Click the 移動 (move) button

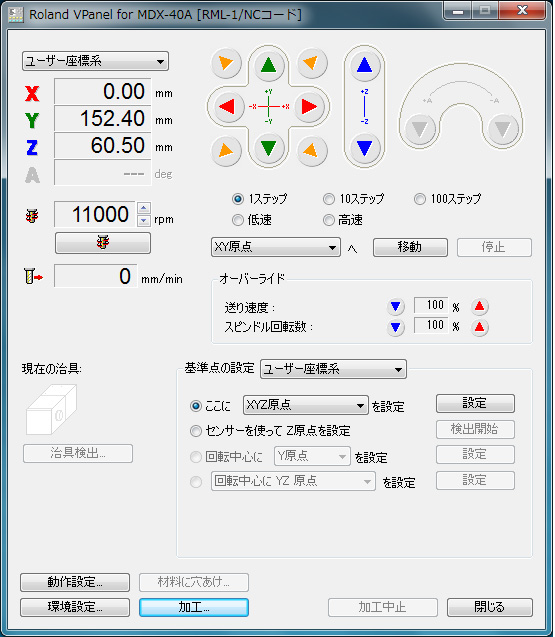click(x=410, y=247)
